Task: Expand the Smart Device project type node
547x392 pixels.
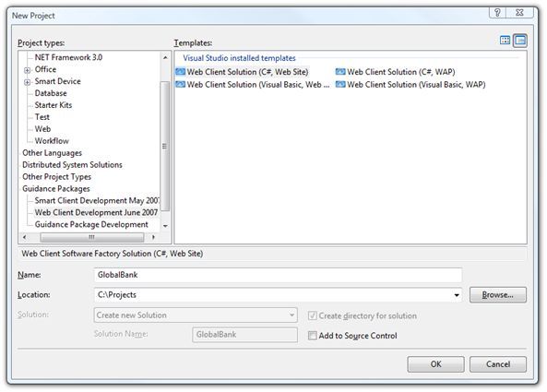Action: click(27, 82)
